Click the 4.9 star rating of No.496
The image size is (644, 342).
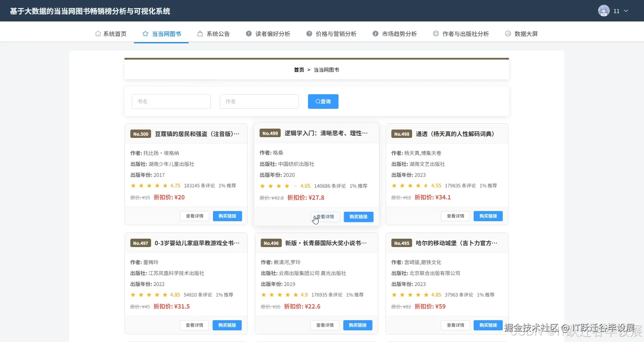coord(284,295)
